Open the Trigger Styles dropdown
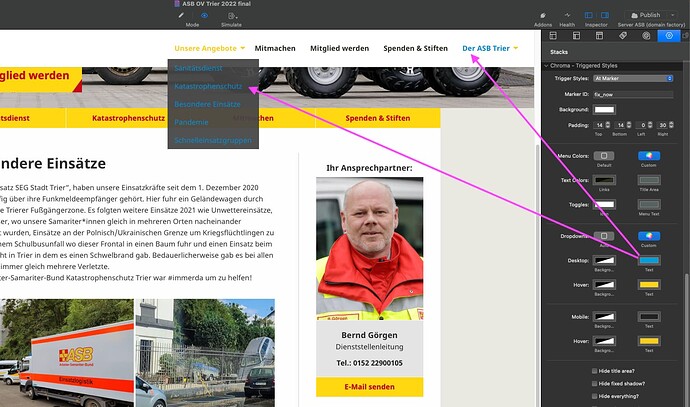Screen dimensions: 690x407 tap(633, 78)
